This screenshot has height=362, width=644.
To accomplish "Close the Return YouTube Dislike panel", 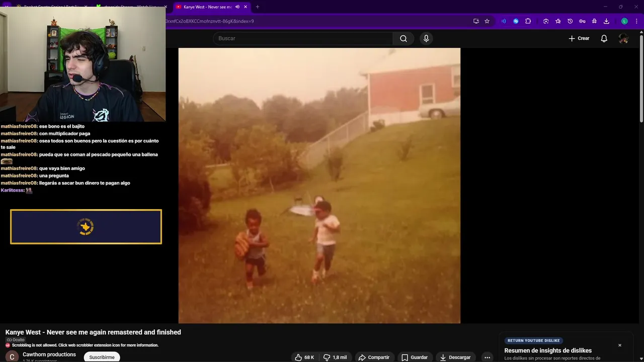I will tap(620, 345).
